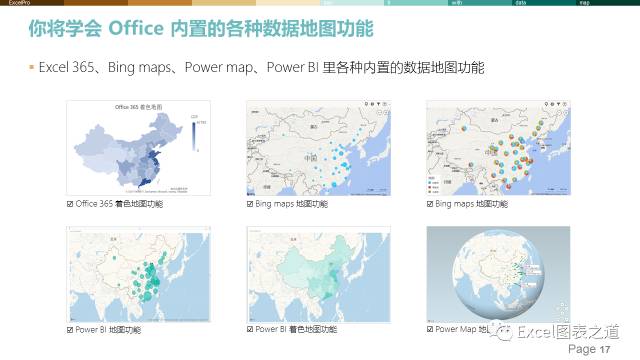640x360 pixels.
Task: Tick the checkbox beside the Power Map caption
Action: tap(430, 329)
